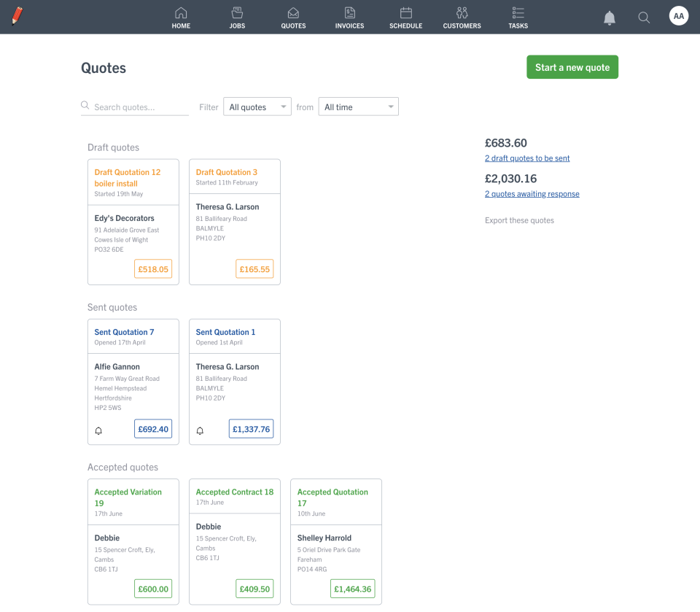Open the Home navigation icon
This screenshot has width=700, height=612.
[180, 16]
